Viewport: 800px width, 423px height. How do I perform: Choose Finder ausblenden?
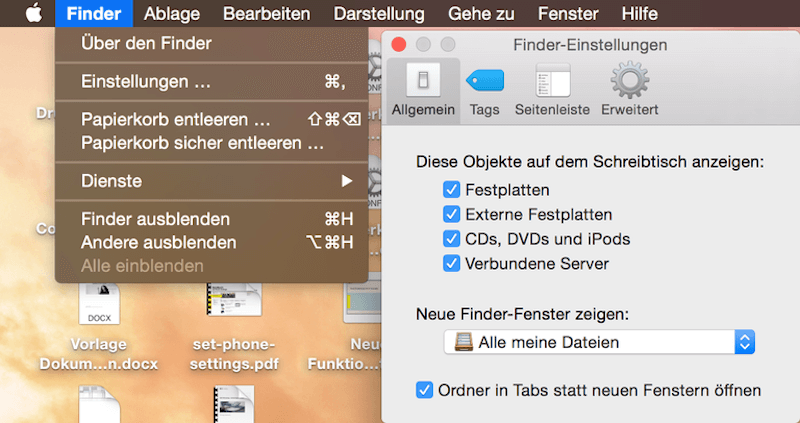(x=211, y=219)
